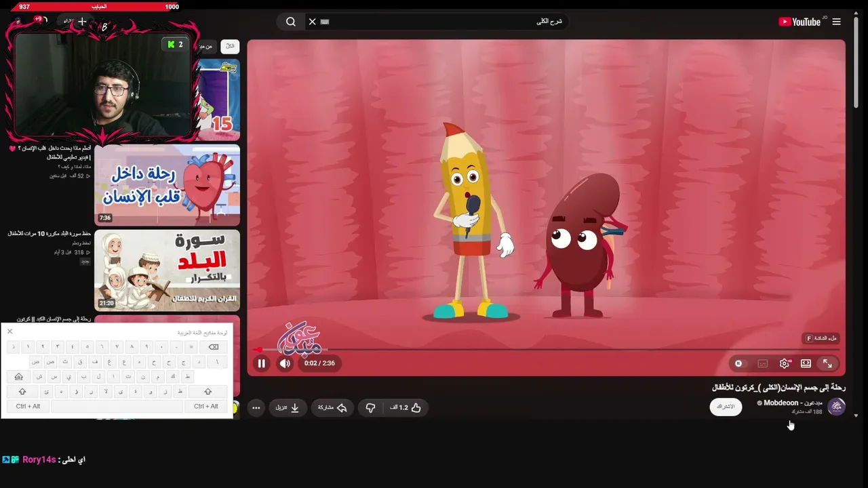Open the player settings gear

pos(785,363)
